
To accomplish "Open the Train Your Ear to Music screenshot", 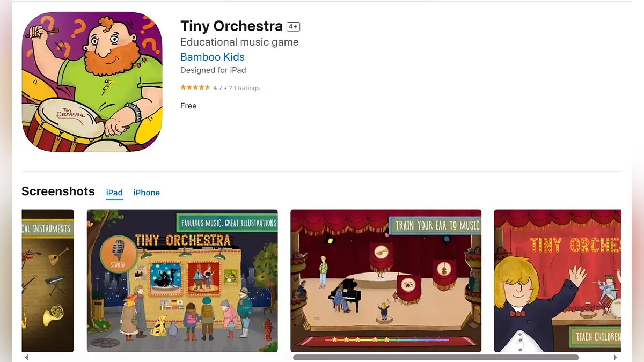I will pyautogui.click(x=386, y=280).
